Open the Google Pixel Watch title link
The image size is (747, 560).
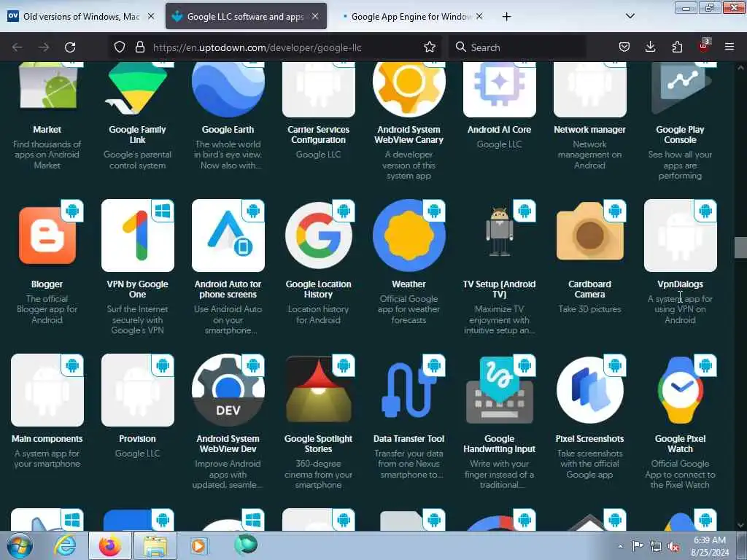click(x=681, y=444)
